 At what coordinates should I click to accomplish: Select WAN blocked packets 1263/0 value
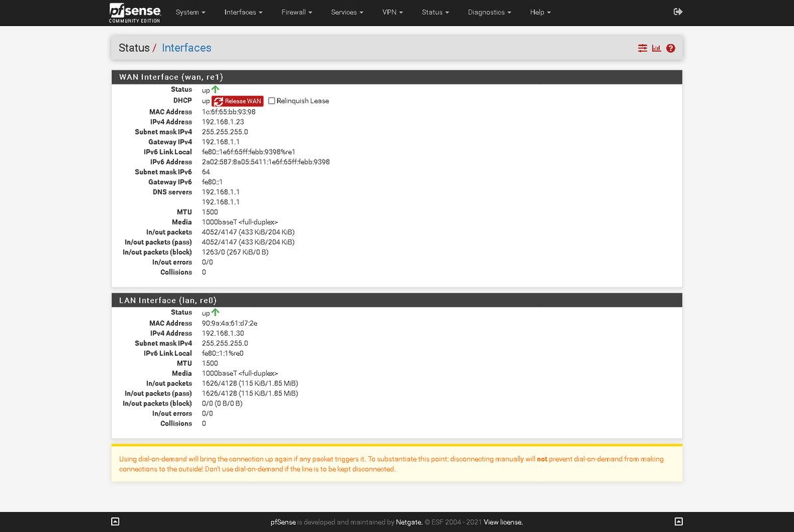[235, 252]
